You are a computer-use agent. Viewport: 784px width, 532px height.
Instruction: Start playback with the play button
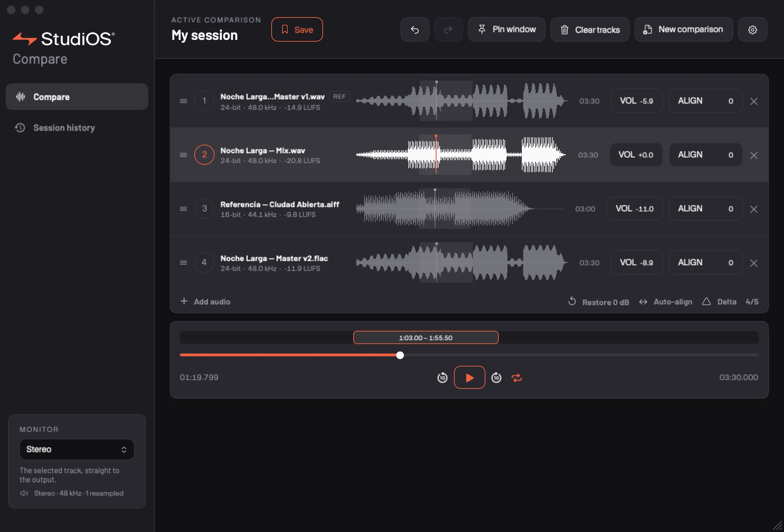pos(469,377)
